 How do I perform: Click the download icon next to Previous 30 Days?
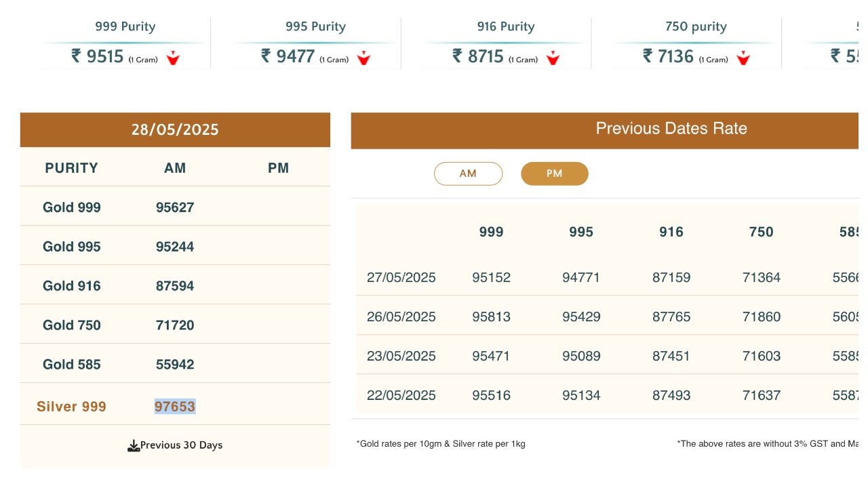pos(134,445)
